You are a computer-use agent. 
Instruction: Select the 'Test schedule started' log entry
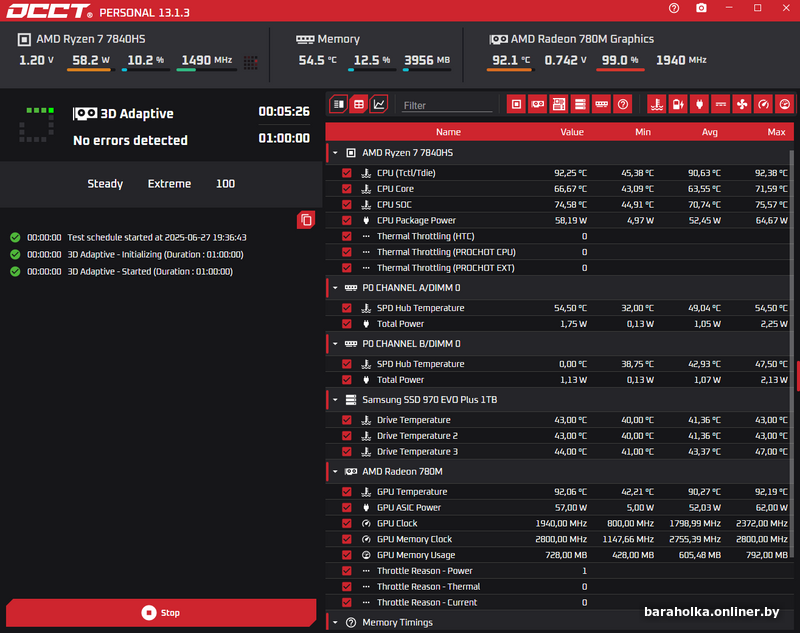pos(157,237)
